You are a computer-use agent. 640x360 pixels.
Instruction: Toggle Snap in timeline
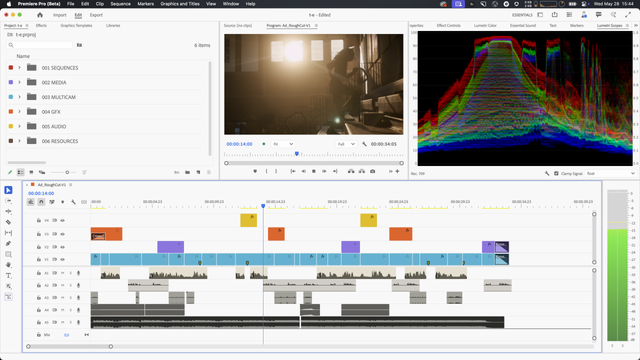[41, 202]
